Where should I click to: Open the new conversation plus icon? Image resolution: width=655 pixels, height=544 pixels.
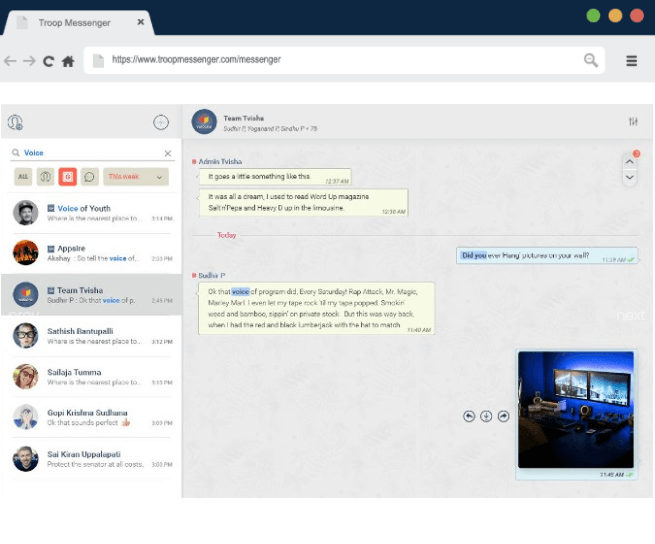tap(160, 122)
